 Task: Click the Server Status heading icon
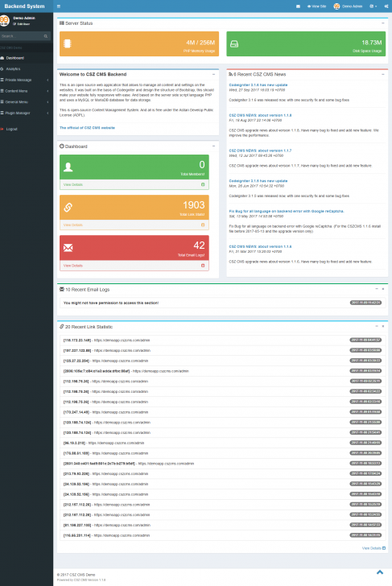pos(62,23)
